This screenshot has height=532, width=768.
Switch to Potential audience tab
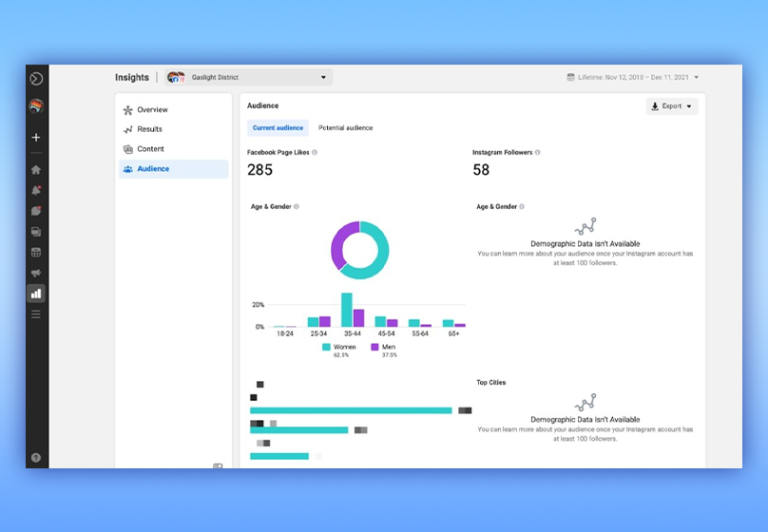pos(345,128)
